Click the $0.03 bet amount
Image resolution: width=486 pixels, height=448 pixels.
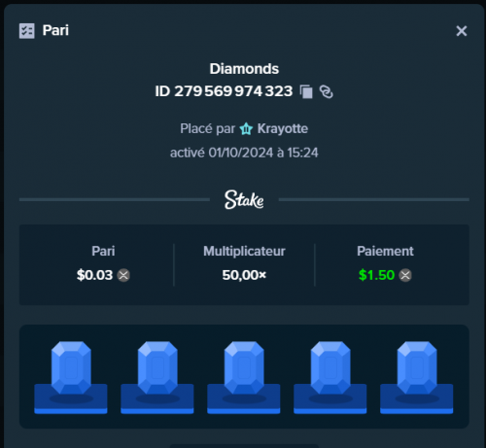[94, 275]
